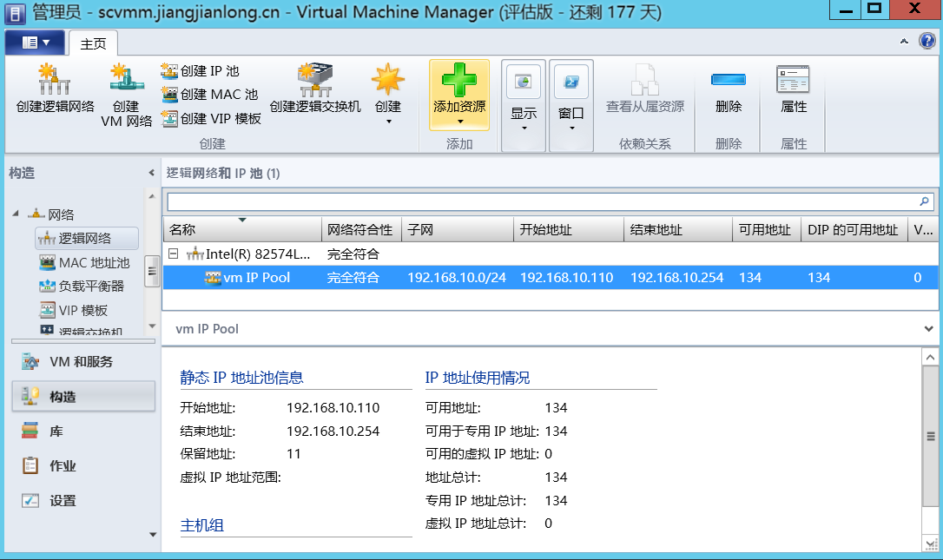Sort by Start Address (开始地址) column header

[569, 230]
